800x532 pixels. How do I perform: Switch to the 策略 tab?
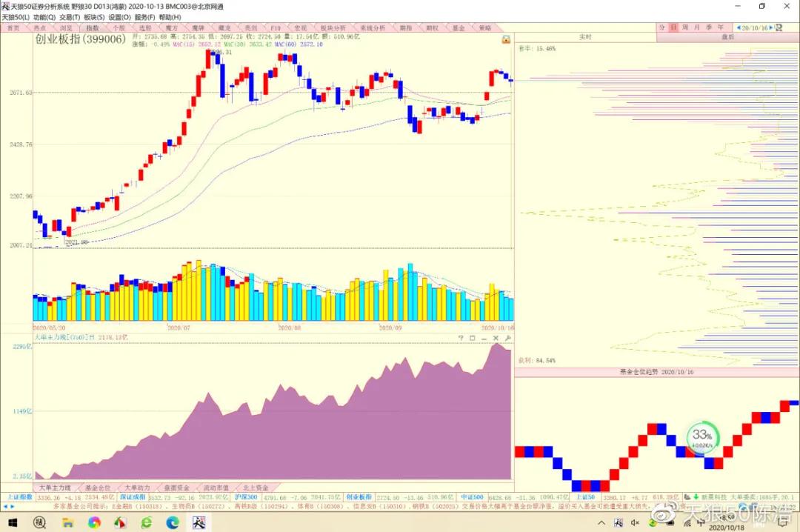point(484,27)
